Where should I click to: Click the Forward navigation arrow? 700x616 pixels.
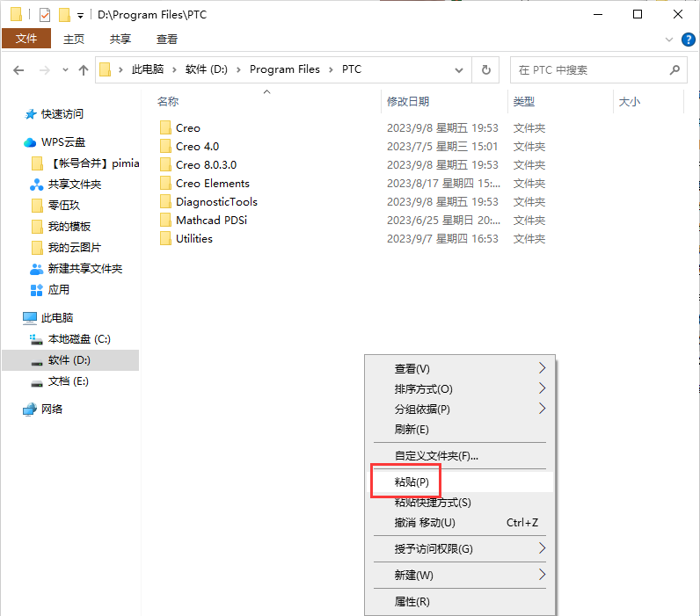click(45, 70)
